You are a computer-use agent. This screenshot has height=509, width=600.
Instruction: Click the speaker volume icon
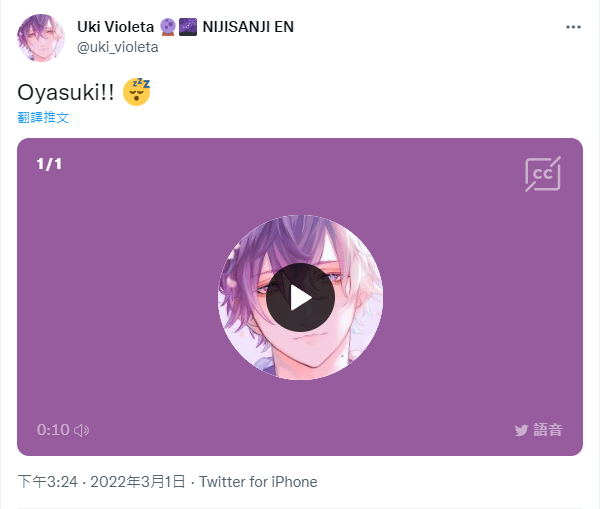point(82,430)
